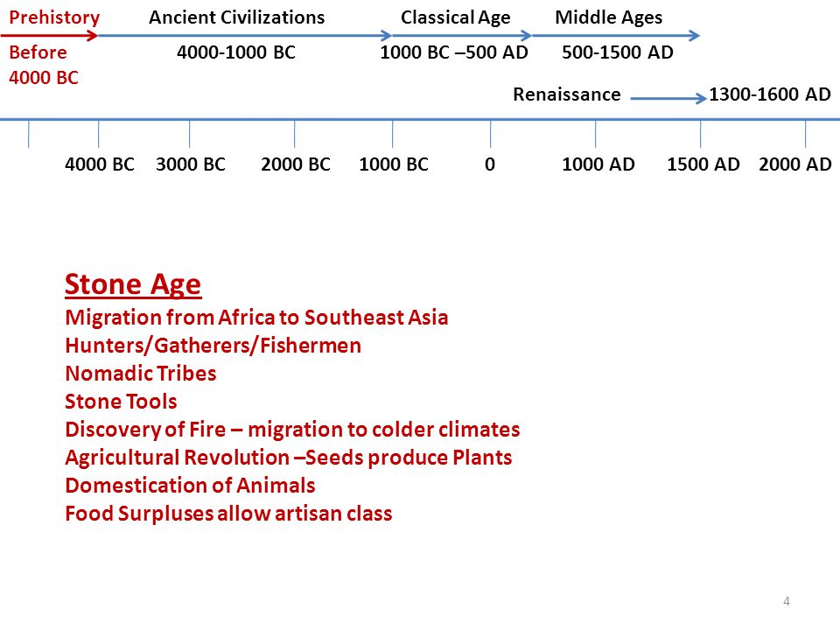
Task: Select the '4000-1000 BC' date range
Action: pyautogui.click(x=236, y=52)
